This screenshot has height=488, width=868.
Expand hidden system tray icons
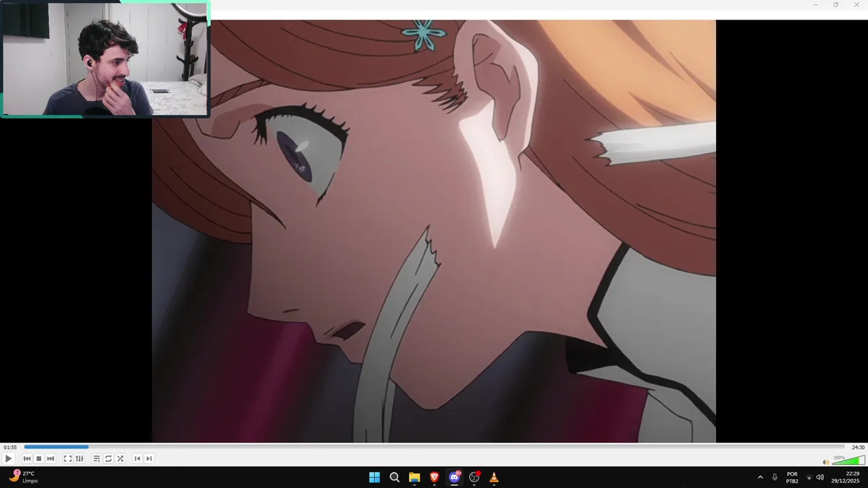(x=760, y=477)
